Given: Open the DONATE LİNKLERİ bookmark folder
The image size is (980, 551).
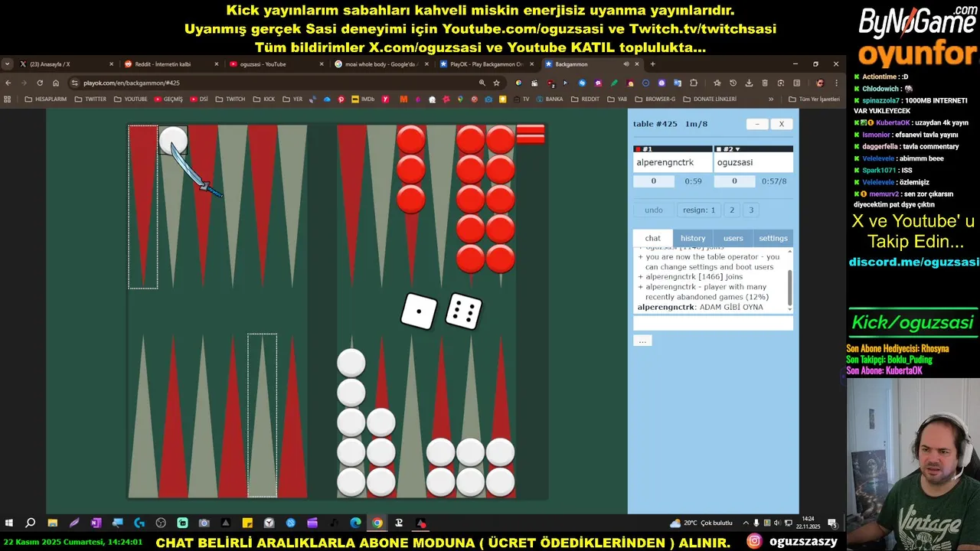Looking at the screenshot, I should tap(710, 99).
